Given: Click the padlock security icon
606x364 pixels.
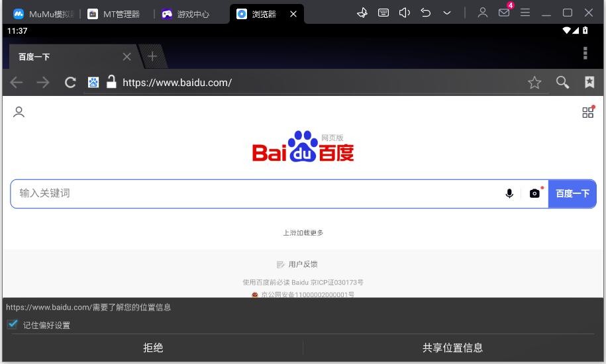Looking at the screenshot, I should [x=111, y=81].
